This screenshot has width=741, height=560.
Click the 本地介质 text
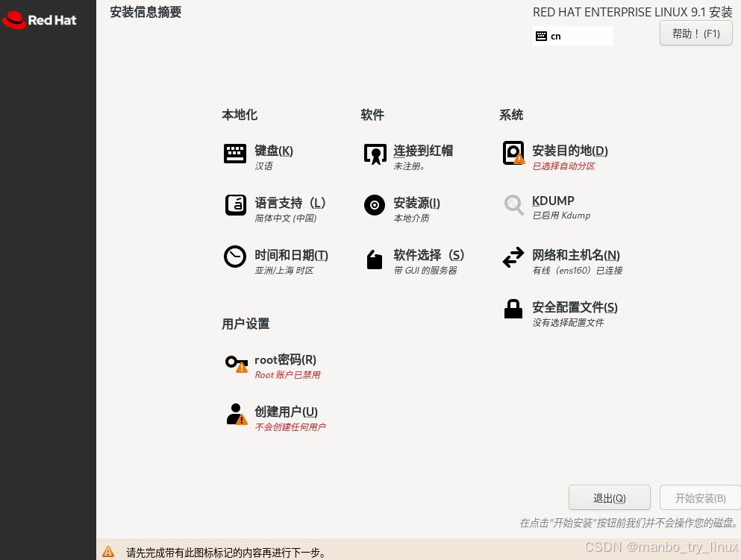click(x=411, y=218)
